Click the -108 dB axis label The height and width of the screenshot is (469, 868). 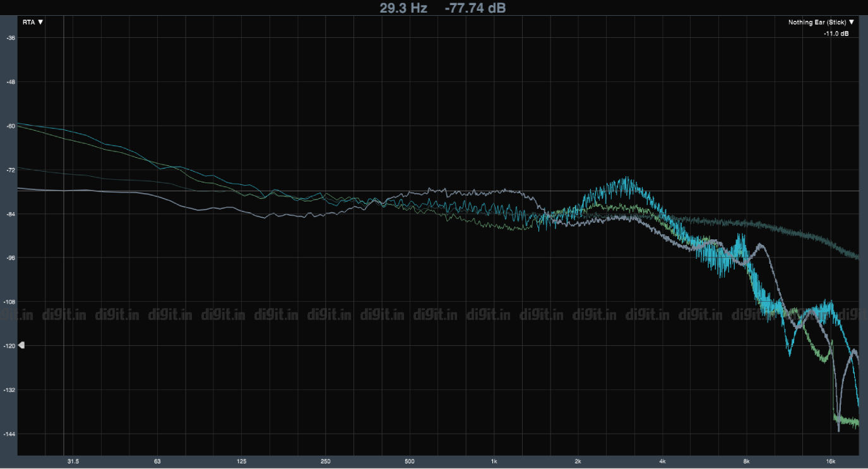(x=10, y=302)
